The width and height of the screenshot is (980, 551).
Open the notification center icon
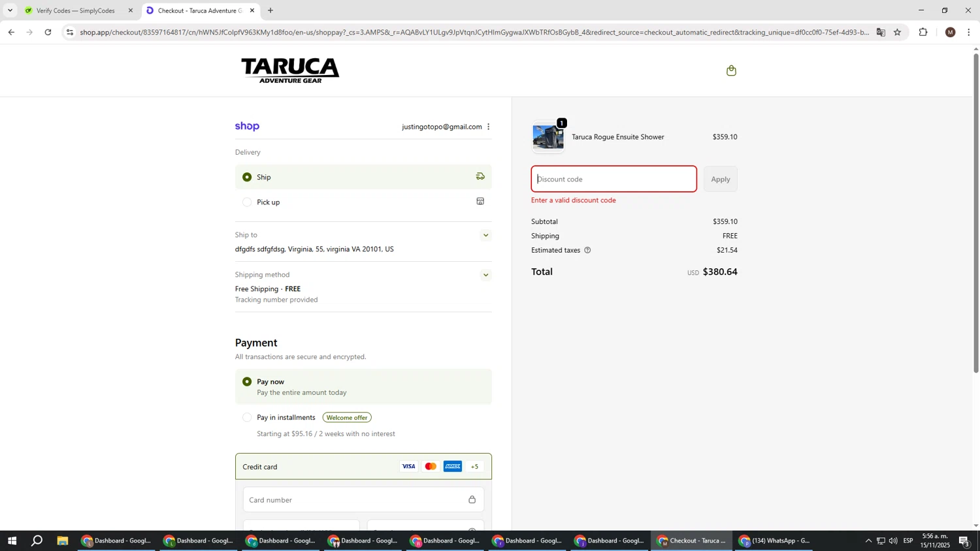pyautogui.click(x=964, y=541)
